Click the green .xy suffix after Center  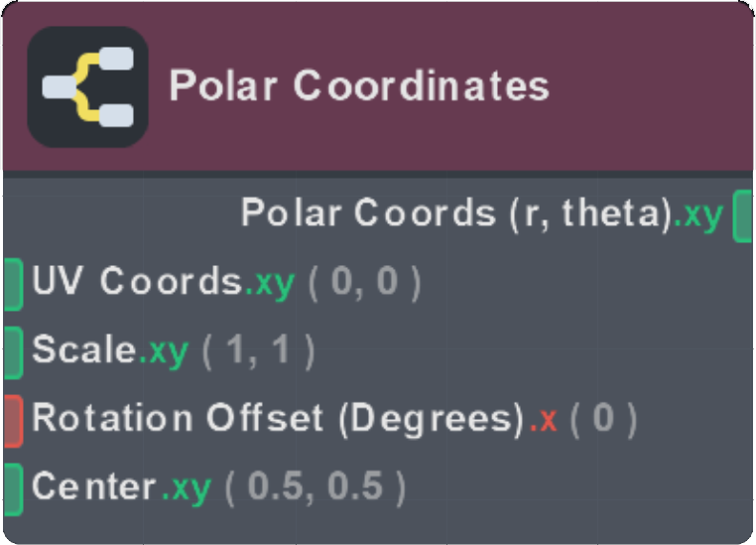(x=185, y=486)
